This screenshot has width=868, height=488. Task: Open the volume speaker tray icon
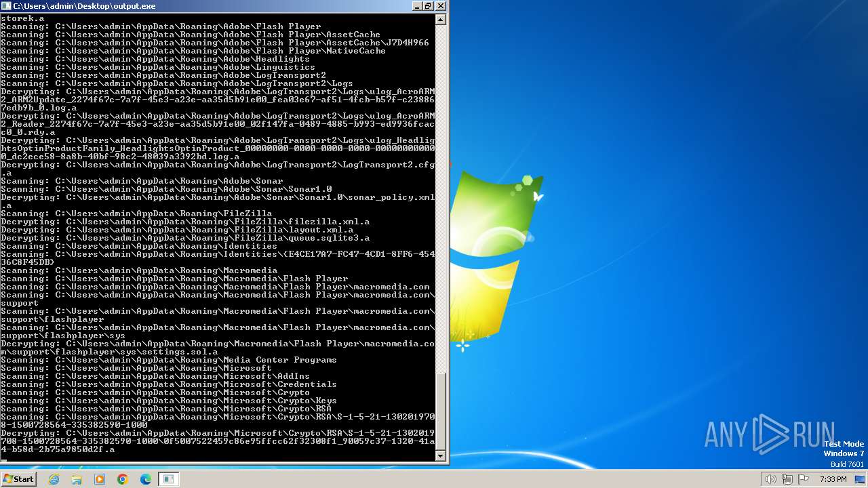[x=770, y=479]
